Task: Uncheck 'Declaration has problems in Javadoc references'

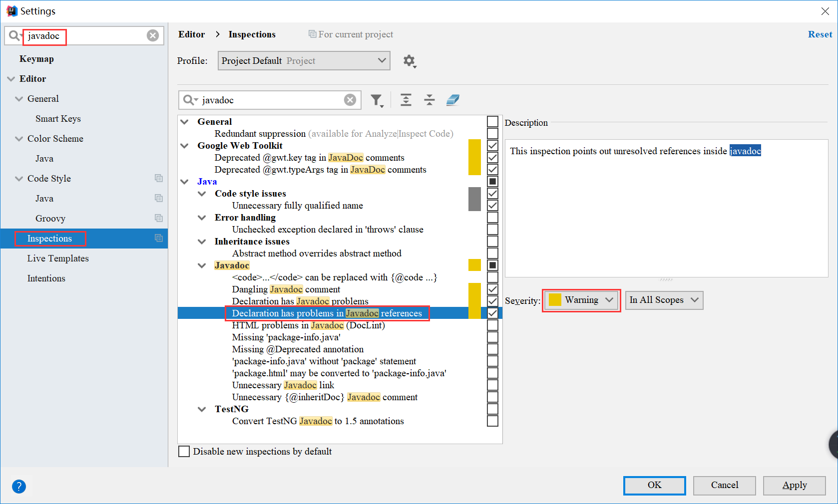Action: point(492,313)
